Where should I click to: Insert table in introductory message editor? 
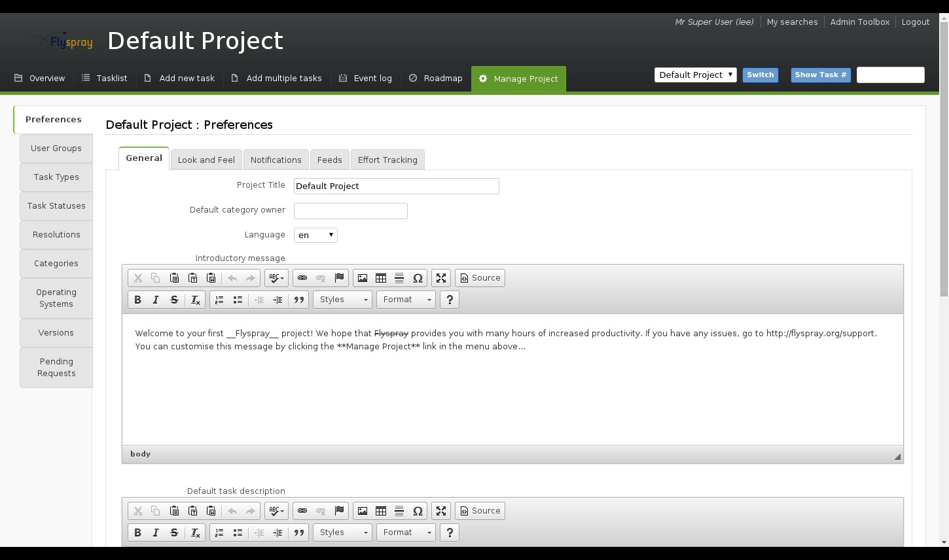click(x=381, y=278)
